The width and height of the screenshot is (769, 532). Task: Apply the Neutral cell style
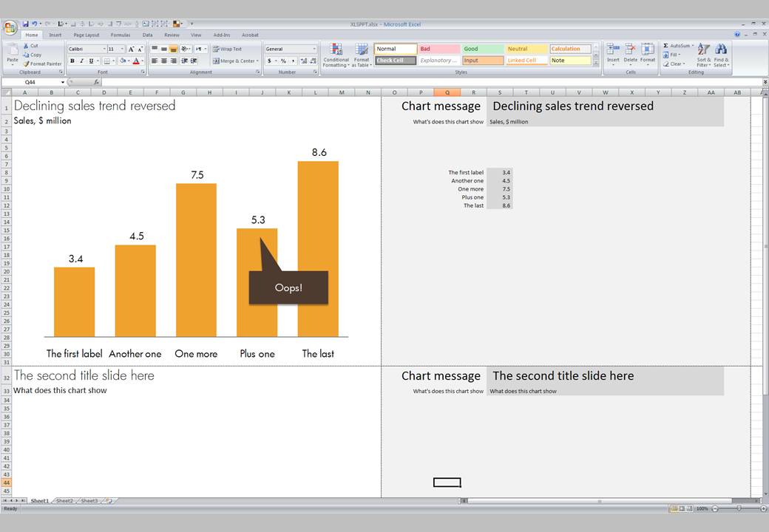tap(526, 49)
